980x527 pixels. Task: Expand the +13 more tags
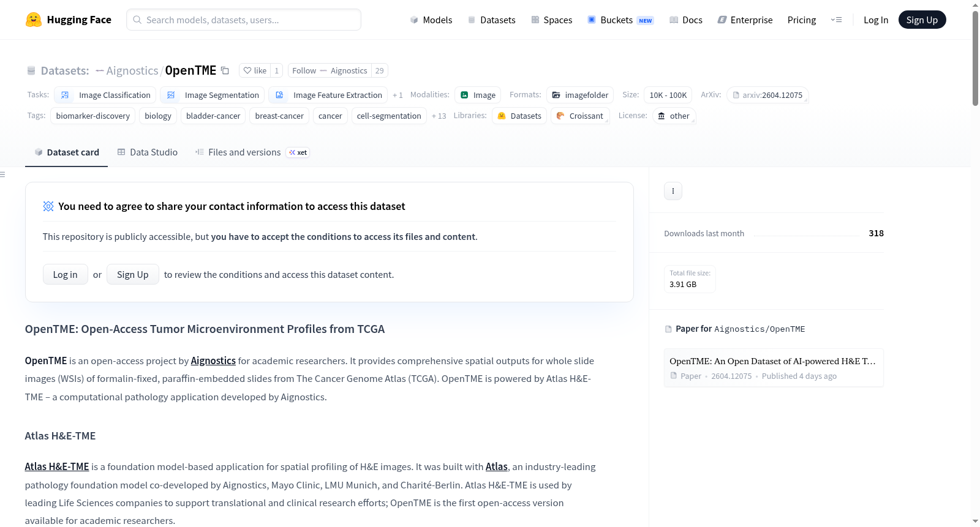click(x=439, y=116)
